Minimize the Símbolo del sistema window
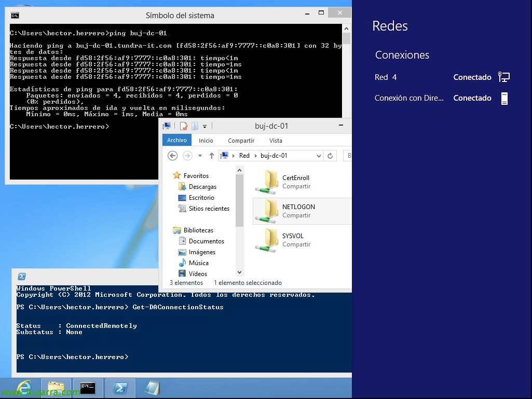 point(307,13)
